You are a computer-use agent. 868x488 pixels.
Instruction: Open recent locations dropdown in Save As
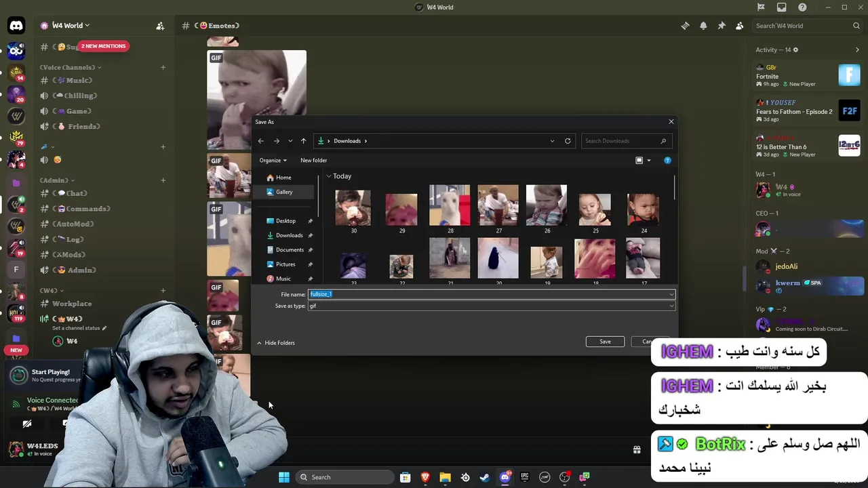point(290,141)
